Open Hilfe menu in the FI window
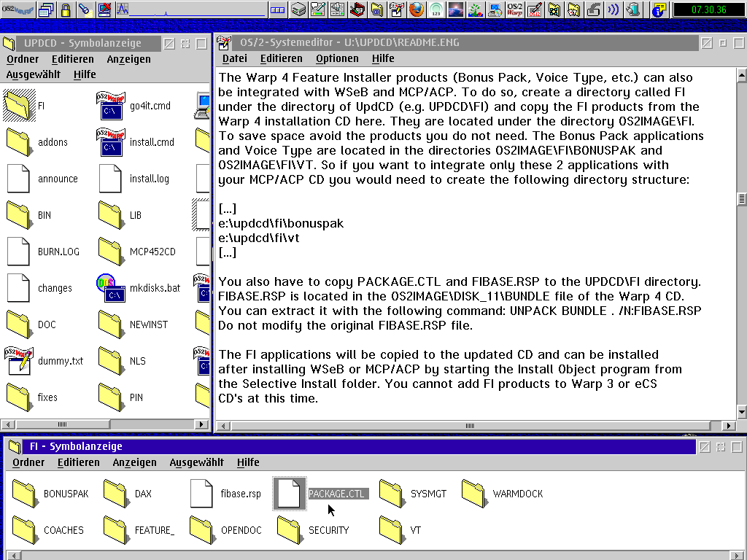The width and height of the screenshot is (747, 560). click(x=248, y=462)
